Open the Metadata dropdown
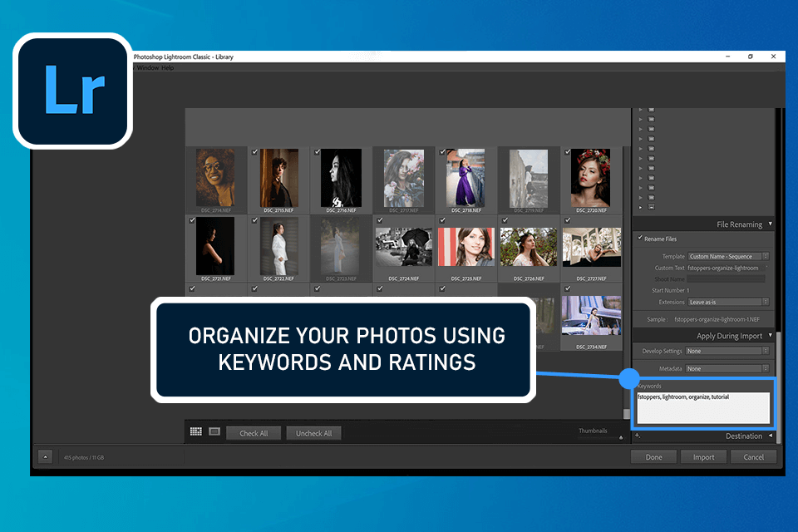This screenshot has width=798, height=532. coord(727,368)
